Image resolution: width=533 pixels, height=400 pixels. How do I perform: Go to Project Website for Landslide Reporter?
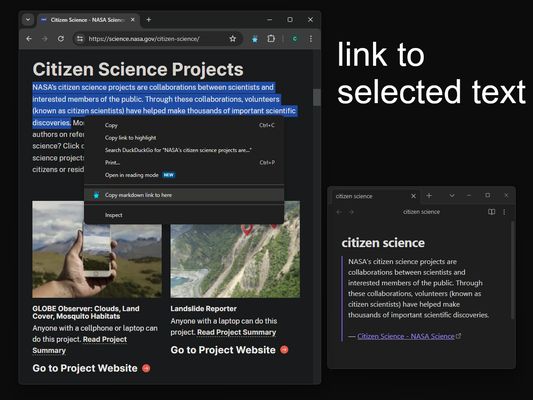click(x=223, y=350)
